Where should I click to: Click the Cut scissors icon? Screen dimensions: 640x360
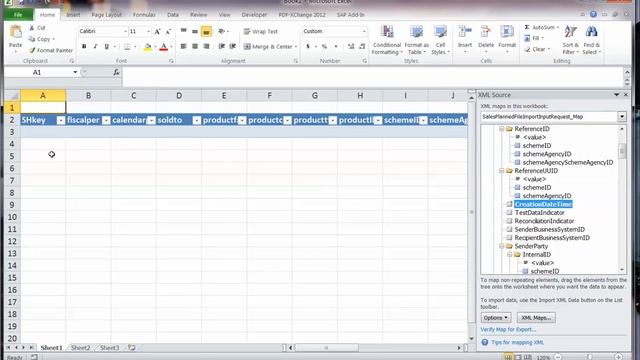pyautogui.click(x=32, y=28)
